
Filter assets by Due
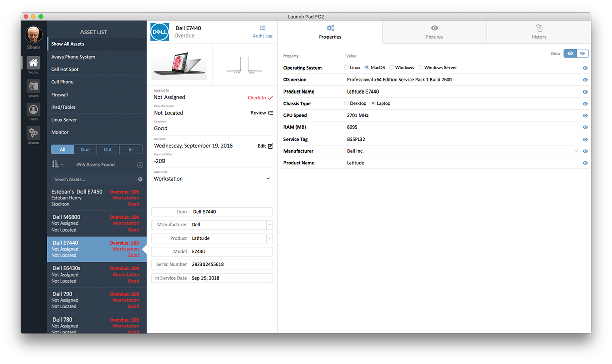[86, 150]
